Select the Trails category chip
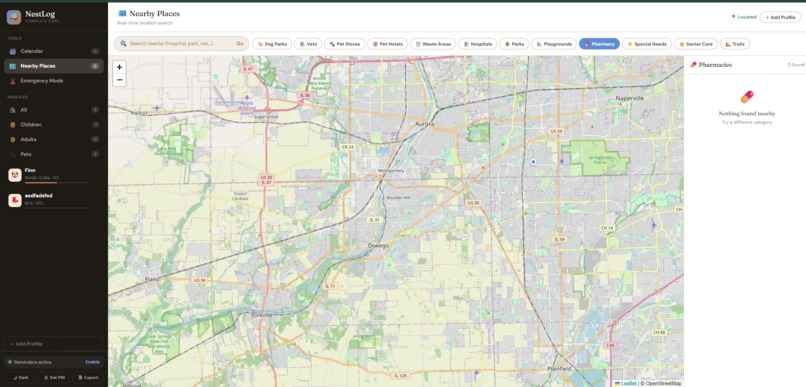 [735, 44]
